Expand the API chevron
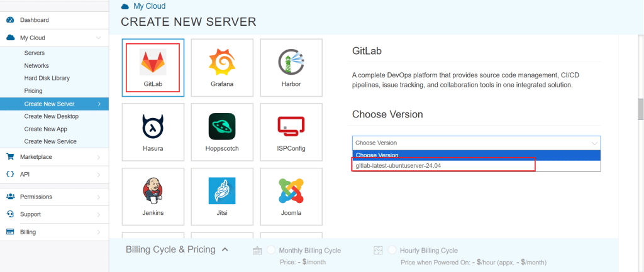 click(x=99, y=175)
